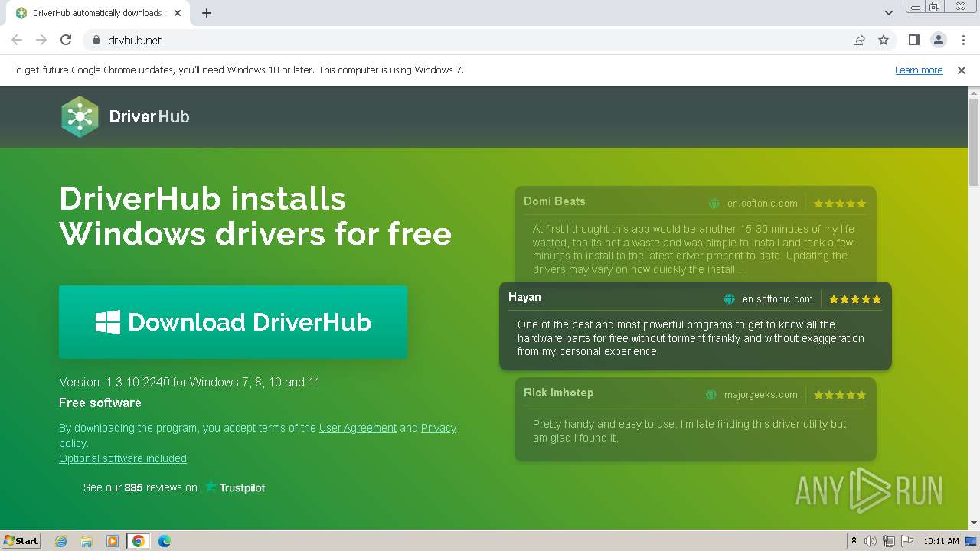Expand the tab search dropdown arrow

click(889, 13)
